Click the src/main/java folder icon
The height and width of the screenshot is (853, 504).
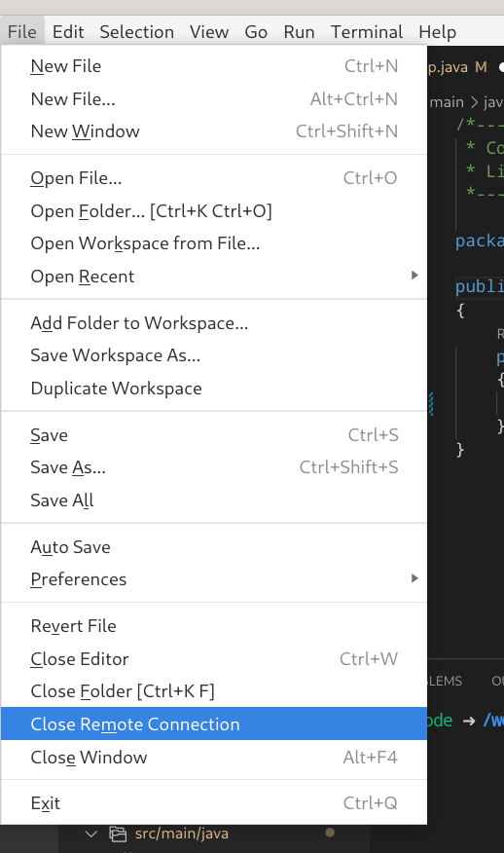tap(118, 834)
